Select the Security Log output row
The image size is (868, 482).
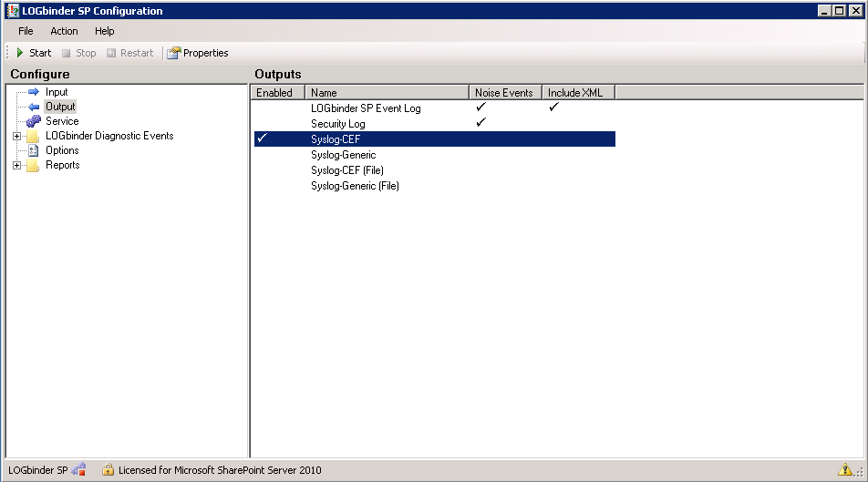tap(435, 123)
